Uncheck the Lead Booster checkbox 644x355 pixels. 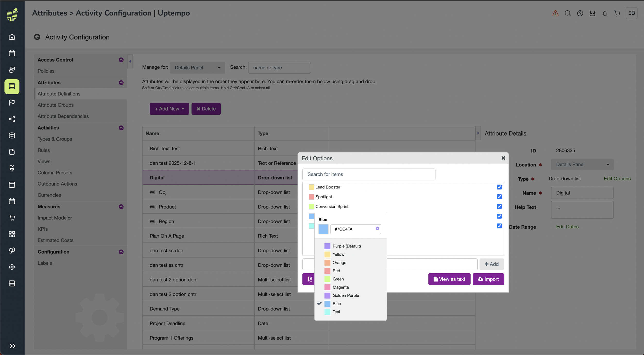click(499, 187)
